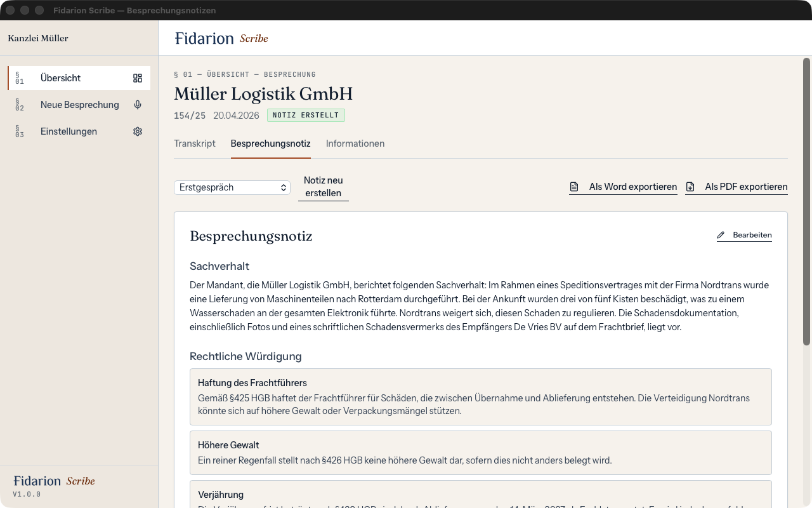This screenshot has height=508, width=812.
Task: Go to Einstellungen in the sidebar
Action: 79,131
